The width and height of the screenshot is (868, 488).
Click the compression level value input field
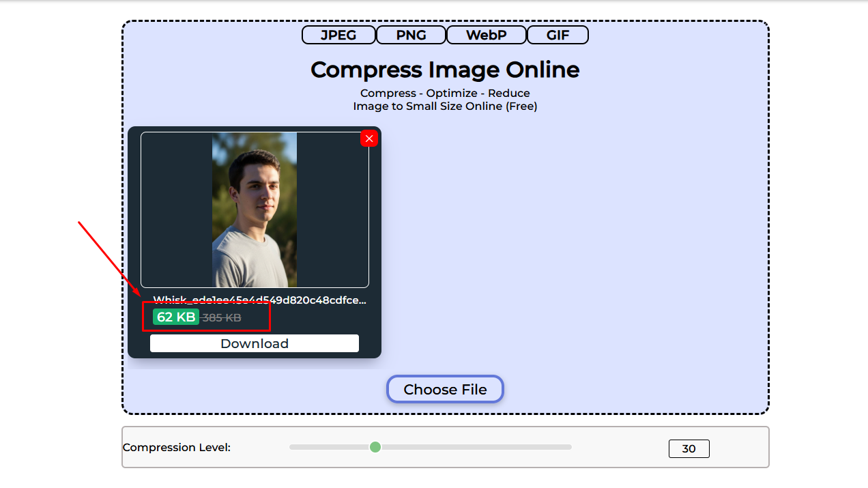(689, 448)
